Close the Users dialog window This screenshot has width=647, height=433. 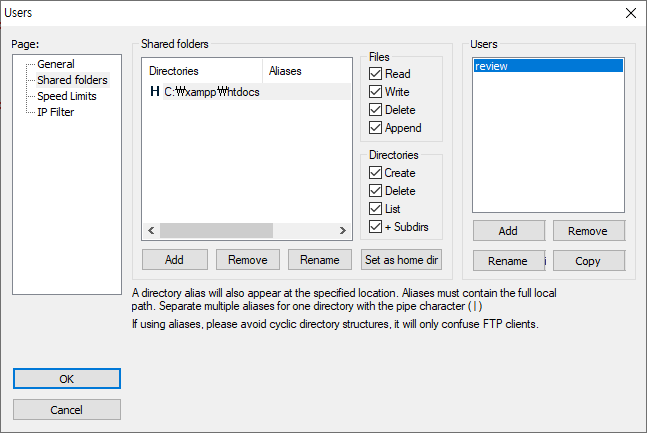630,13
